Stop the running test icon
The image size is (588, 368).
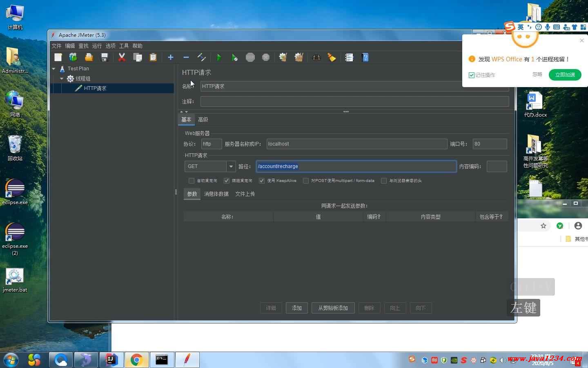click(250, 58)
